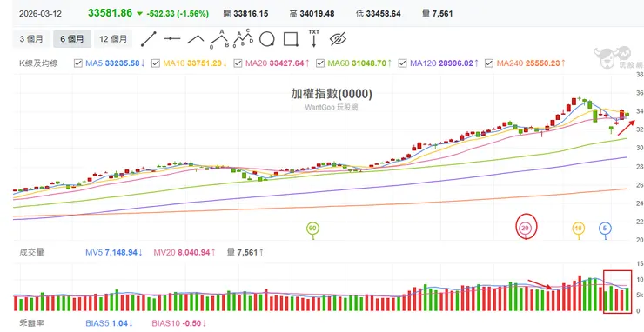Click the low price 33458.64
This screenshot has width=644, height=332.
(383, 14)
